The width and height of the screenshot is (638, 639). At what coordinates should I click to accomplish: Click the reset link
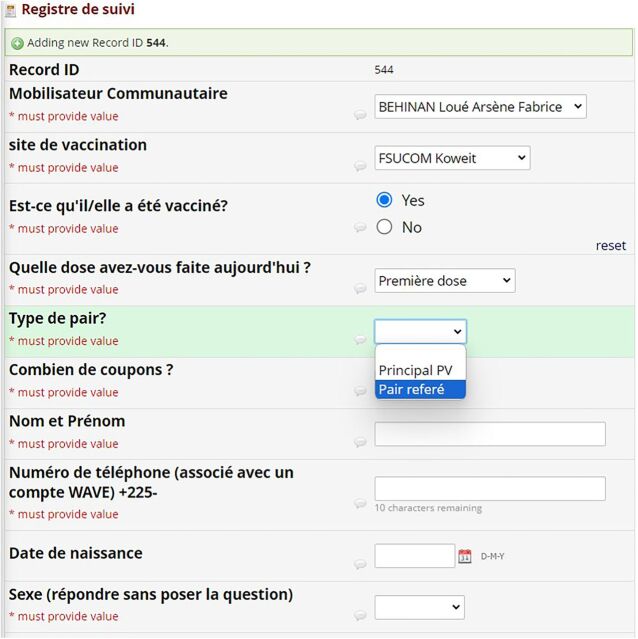click(610, 246)
